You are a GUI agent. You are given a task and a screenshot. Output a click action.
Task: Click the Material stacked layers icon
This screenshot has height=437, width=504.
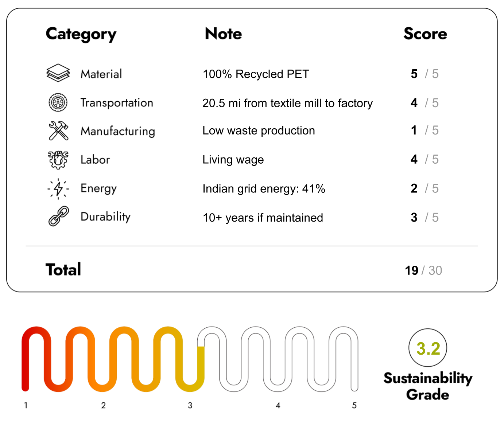pyautogui.click(x=58, y=73)
